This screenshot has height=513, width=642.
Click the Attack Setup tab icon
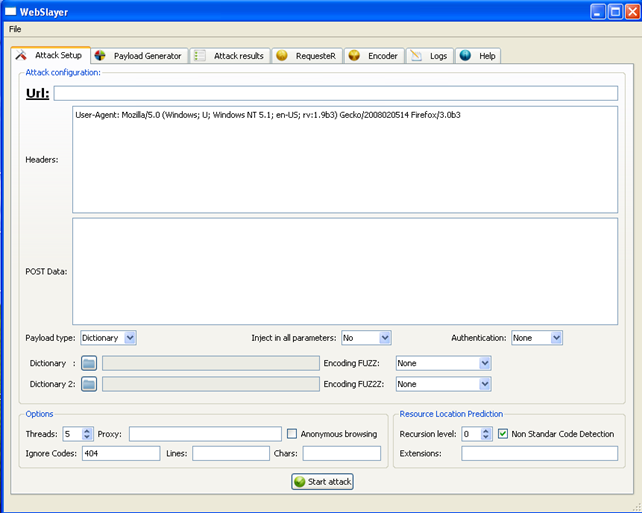[x=21, y=55]
